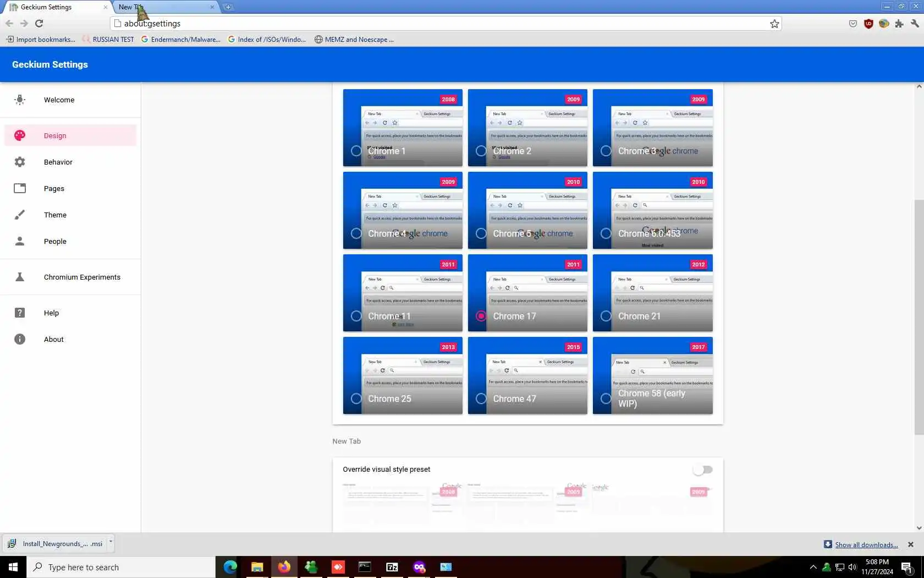
Task: Toggle Override visual style preset switch
Action: [x=703, y=470]
